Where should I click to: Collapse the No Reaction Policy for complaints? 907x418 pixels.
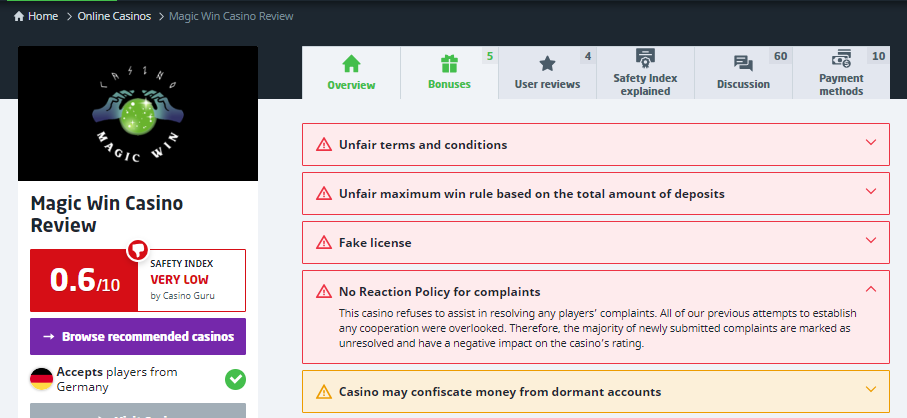tap(870, 290)
